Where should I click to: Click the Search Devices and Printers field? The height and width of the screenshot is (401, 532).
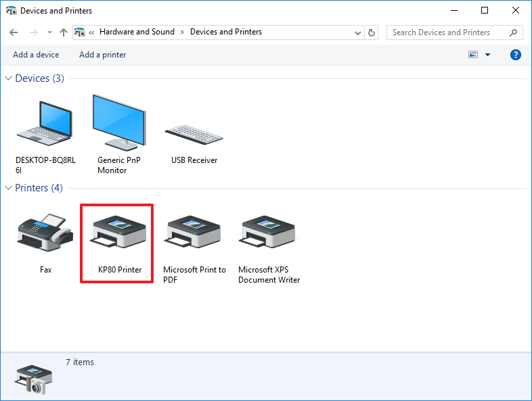point(455,32)
